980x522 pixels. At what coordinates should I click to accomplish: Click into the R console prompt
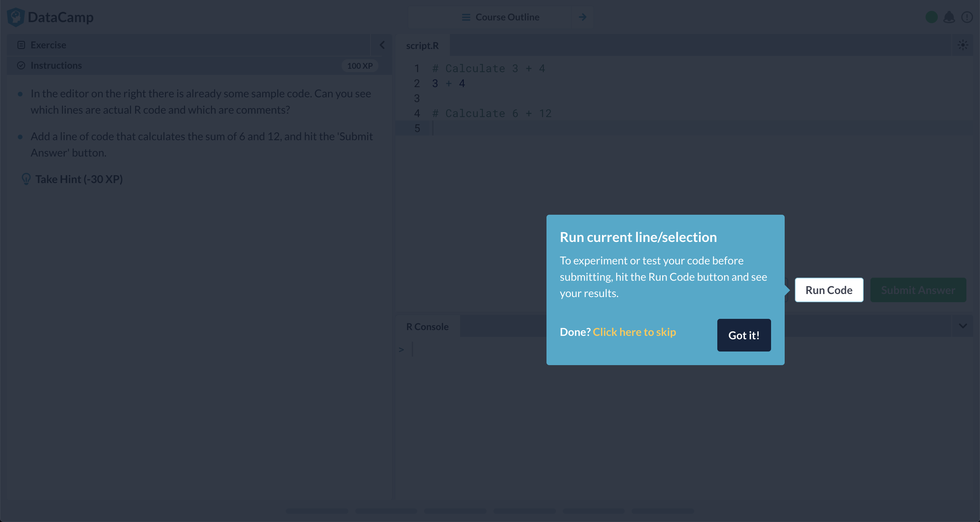point(685,349)
